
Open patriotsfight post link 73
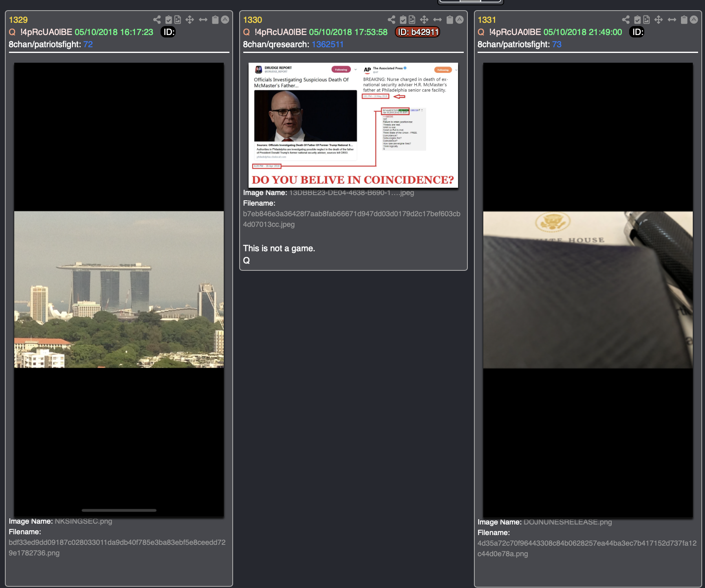tap(557, 44)
